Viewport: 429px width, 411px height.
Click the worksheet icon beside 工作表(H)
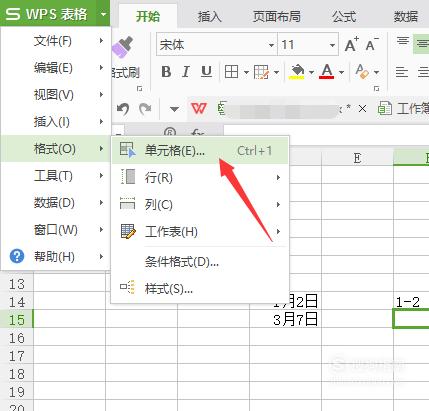[x=128, y=231]
